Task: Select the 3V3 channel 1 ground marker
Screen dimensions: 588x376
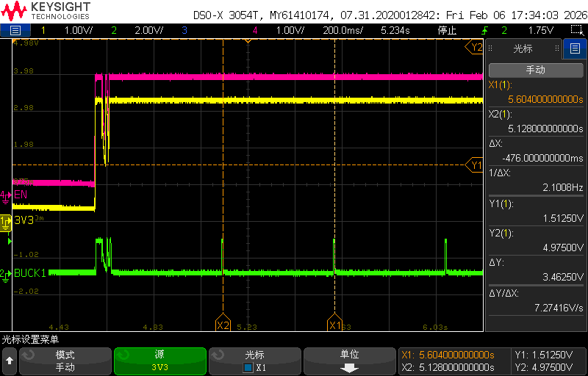Action: pyautogui.click(x=6, y=220)
